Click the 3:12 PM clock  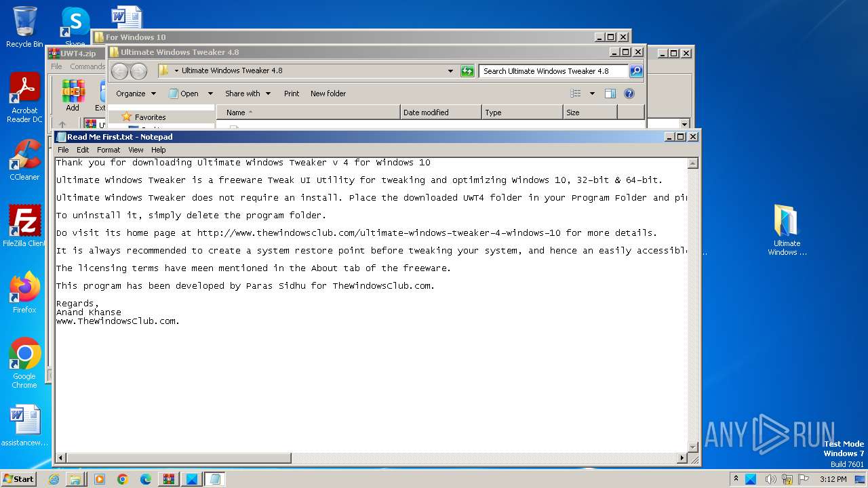pos(833,479)
